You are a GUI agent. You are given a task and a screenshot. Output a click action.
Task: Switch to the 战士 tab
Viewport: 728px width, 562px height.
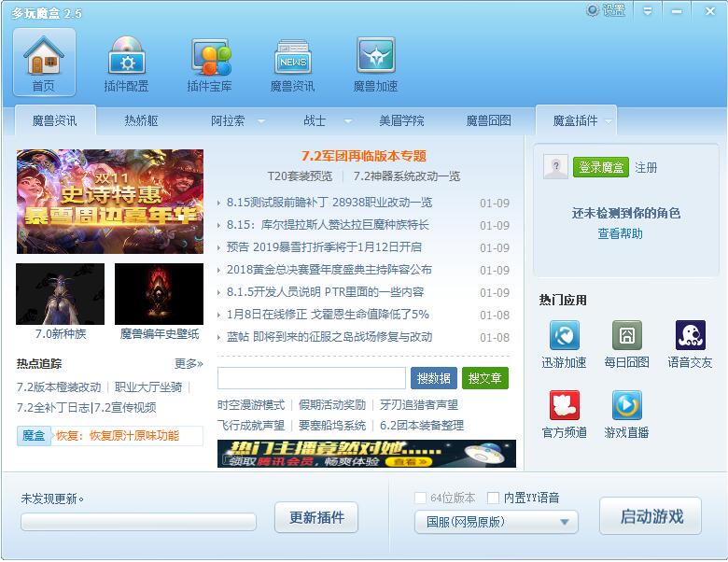[315, 120]
